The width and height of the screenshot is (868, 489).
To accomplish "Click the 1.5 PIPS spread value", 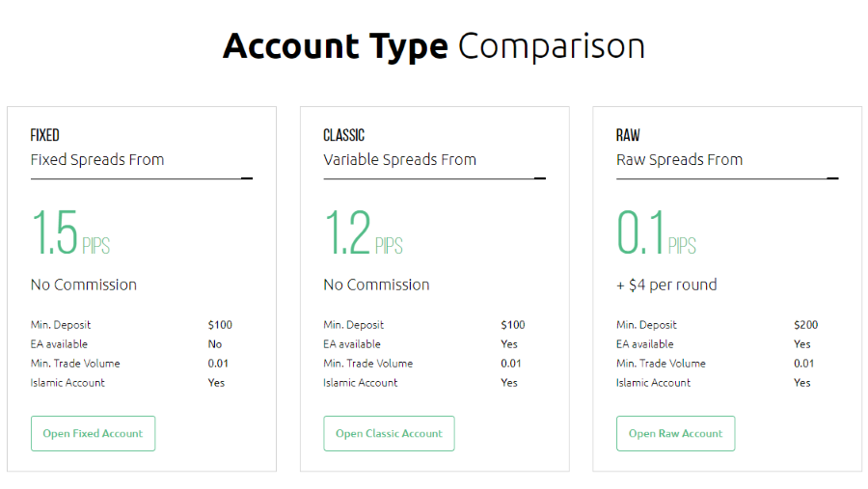I will 69,234.
